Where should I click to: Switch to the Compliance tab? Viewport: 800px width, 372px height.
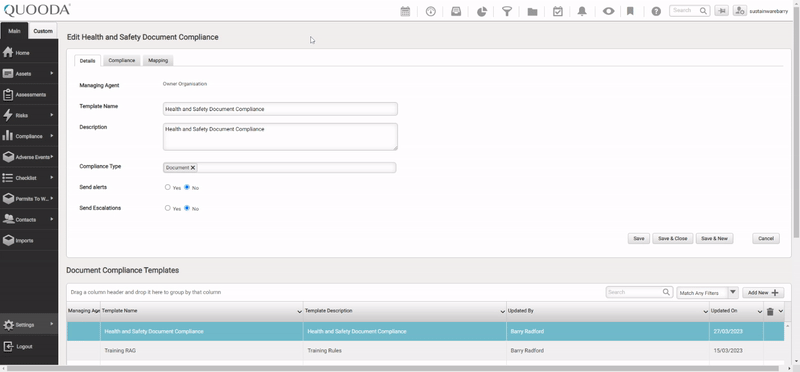tap(121, 60)
